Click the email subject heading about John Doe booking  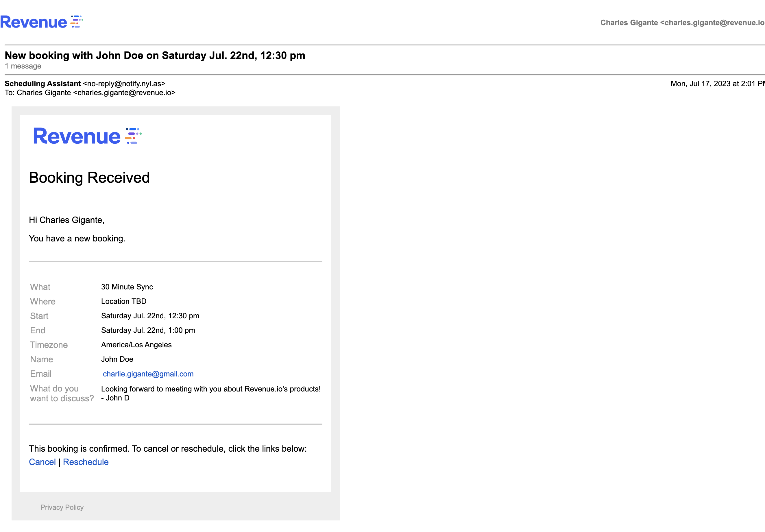pos(155,55)
